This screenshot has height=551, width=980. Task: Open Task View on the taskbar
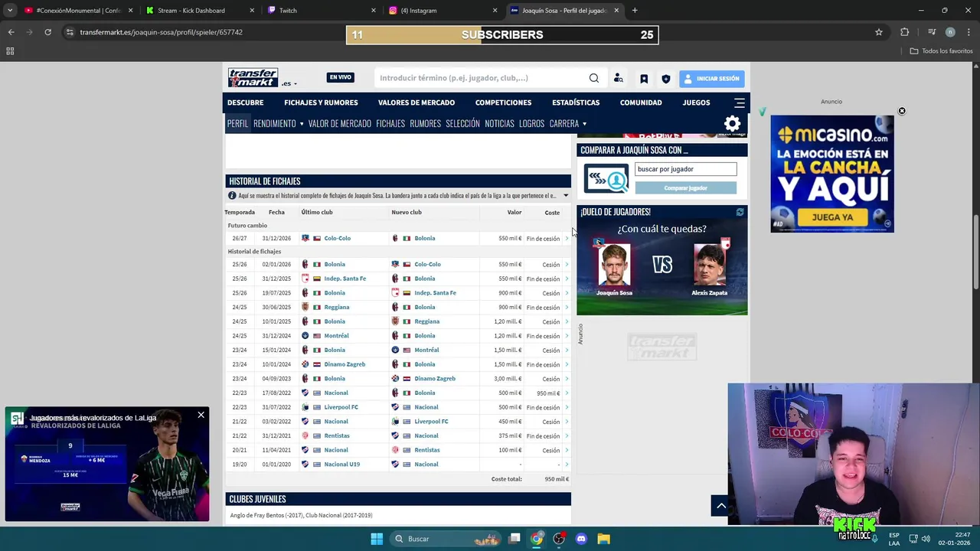click(514, 539)
